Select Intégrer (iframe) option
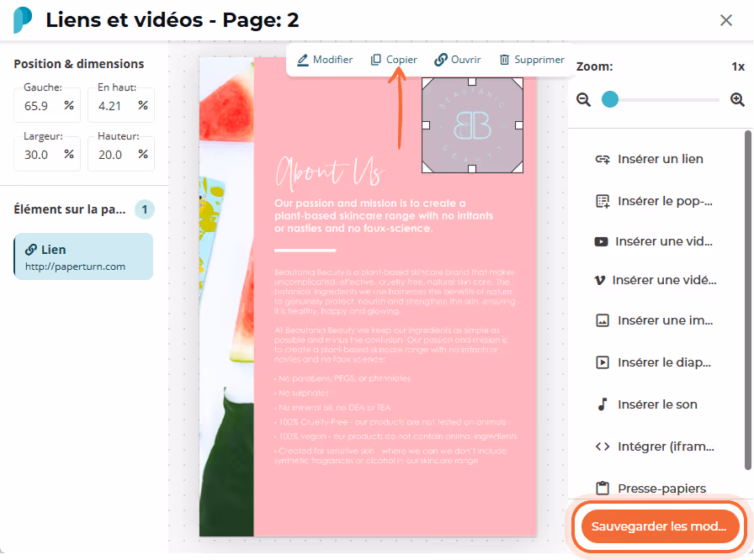Screen dimensions: 754x560 click(656, 446)
